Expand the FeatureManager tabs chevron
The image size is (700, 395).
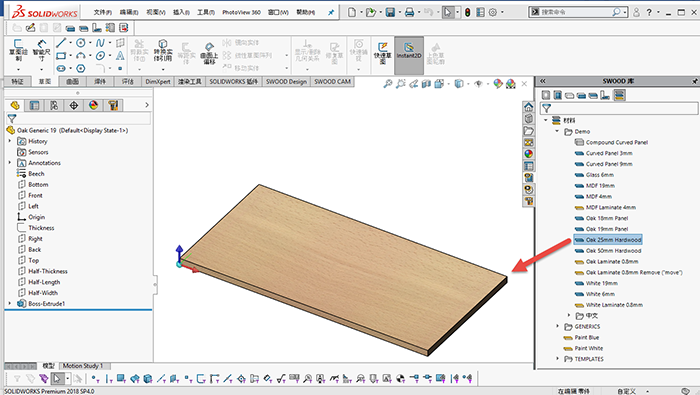147,105
